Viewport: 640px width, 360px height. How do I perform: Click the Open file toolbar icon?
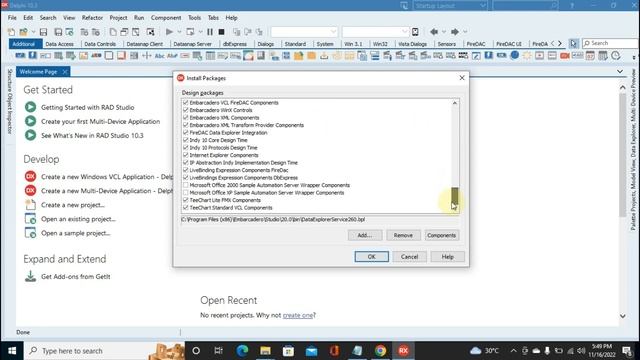[23, 32]
